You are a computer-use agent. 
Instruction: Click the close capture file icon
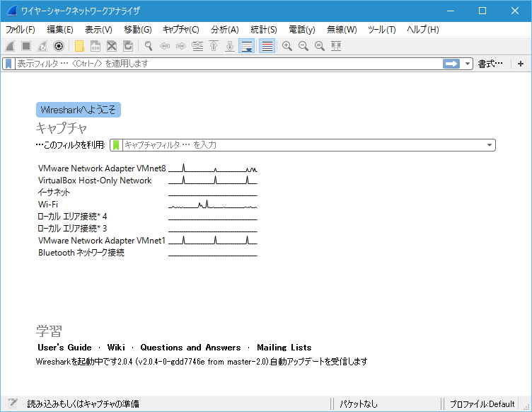(112, 46)
